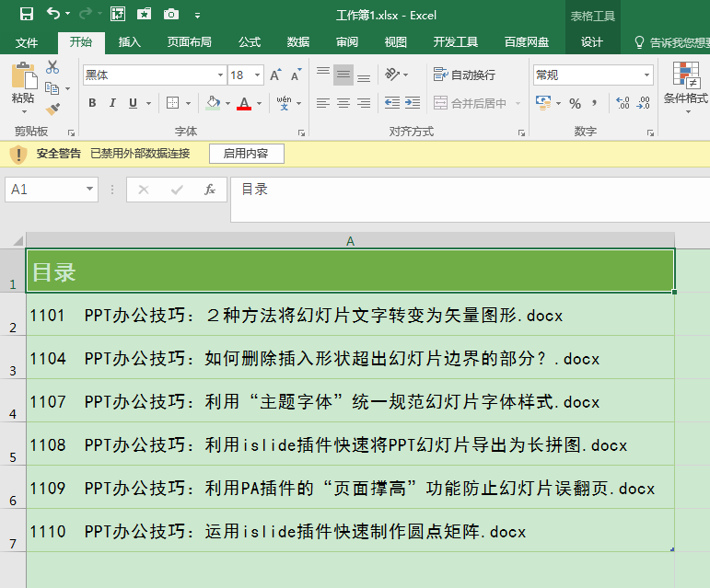Switch to the 设计 tab under 表格工具
The height and width of the screenshot is (588, 710).
pos(592,42)
